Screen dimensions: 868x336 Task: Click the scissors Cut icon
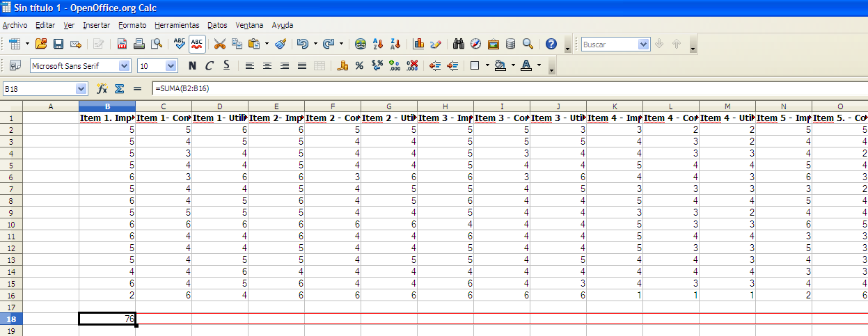click(x=219, y=44)
